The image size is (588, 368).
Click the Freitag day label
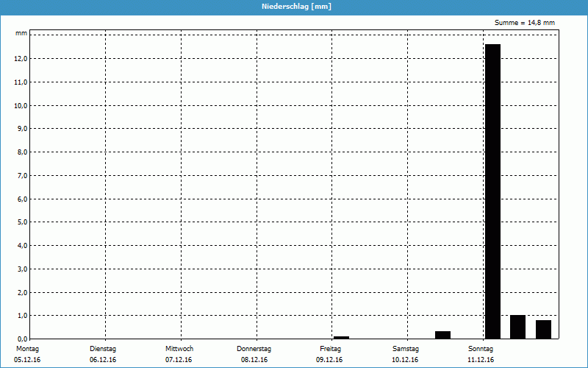330,348
